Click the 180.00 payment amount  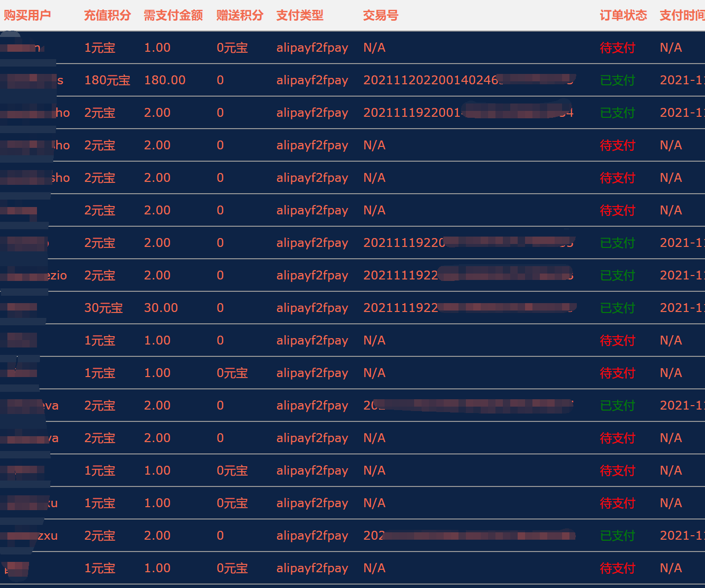165,80
